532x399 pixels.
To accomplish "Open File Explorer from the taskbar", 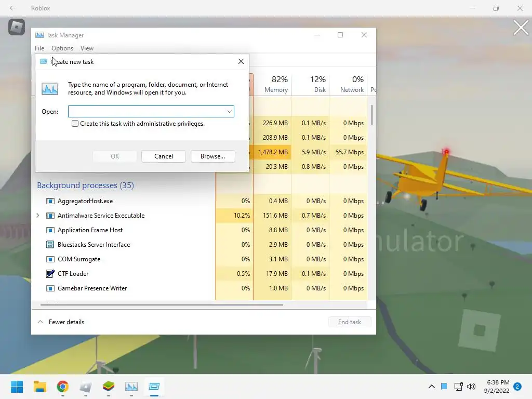I will [x=39, y=387].
